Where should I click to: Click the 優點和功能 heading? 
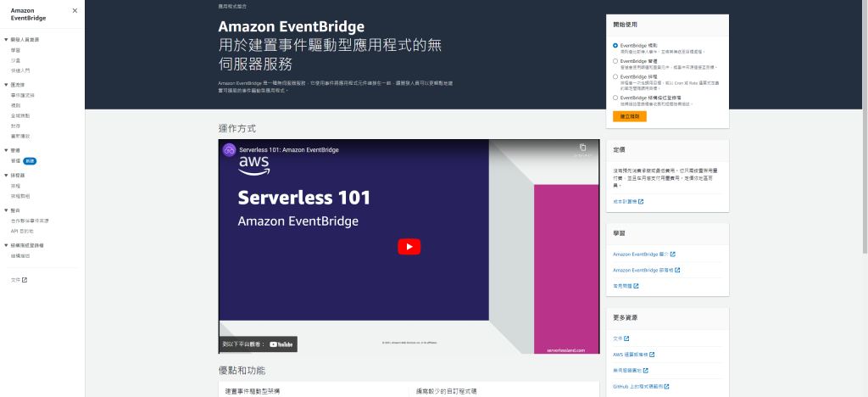[242, 371]
